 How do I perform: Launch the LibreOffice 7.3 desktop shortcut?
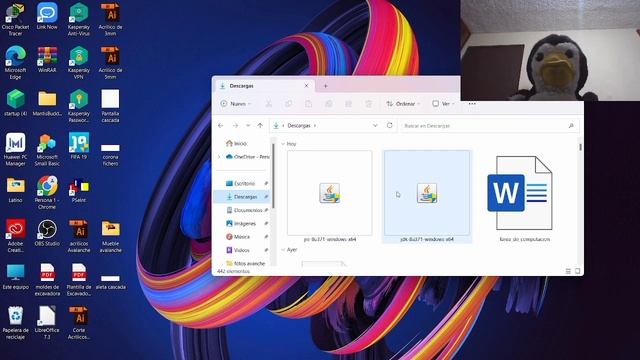[47, 323]
